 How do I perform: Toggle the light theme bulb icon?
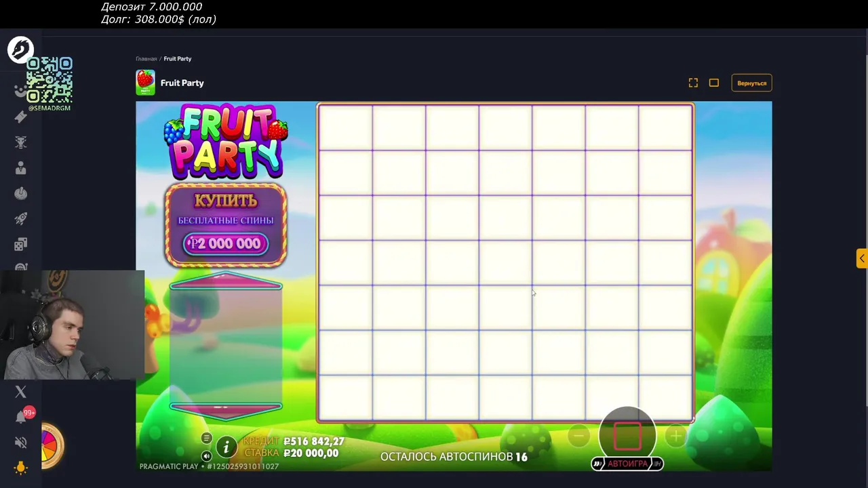(x=20, y=468)
